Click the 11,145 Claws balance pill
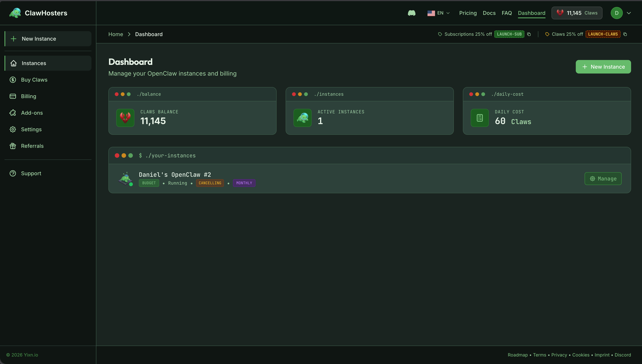This screenshot has height=364, width=642. coord(577,13)
